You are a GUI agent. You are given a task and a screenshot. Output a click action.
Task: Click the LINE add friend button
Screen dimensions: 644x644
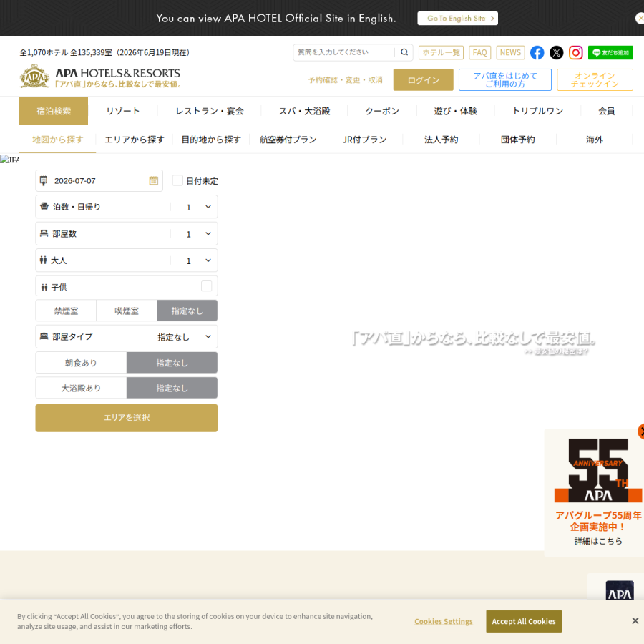click(610, 52)
